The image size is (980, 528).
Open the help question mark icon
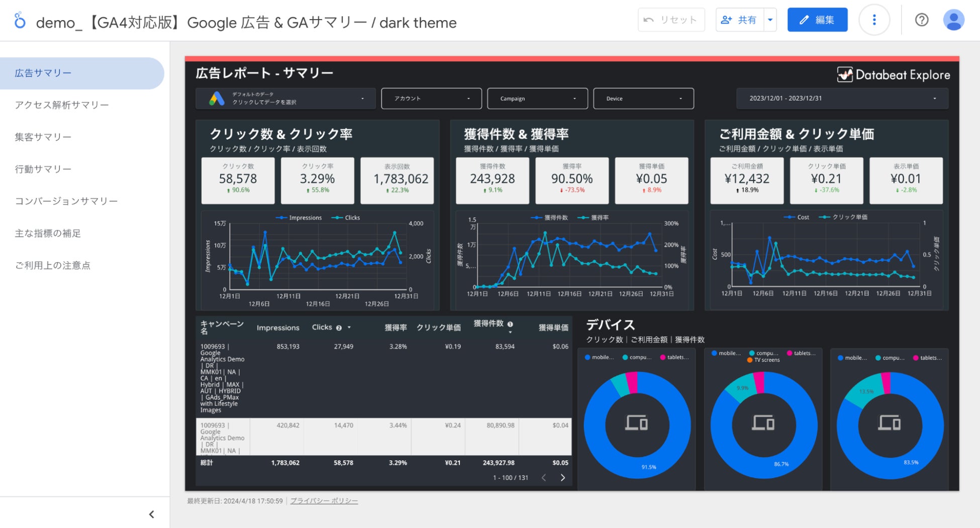coord(921,20)
